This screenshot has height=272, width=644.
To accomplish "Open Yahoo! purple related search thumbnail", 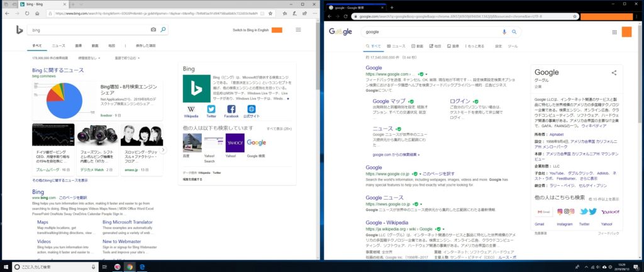I will (235, 142).
